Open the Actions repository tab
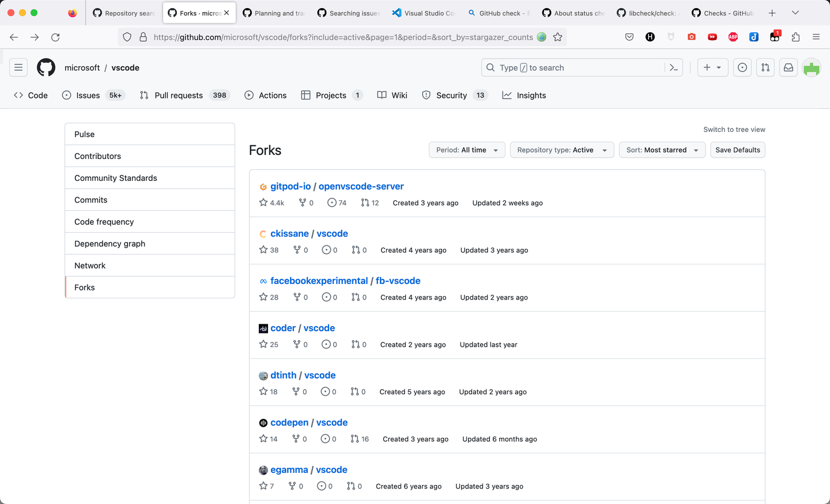Viewport: 830px width, 504px height. 265,95
